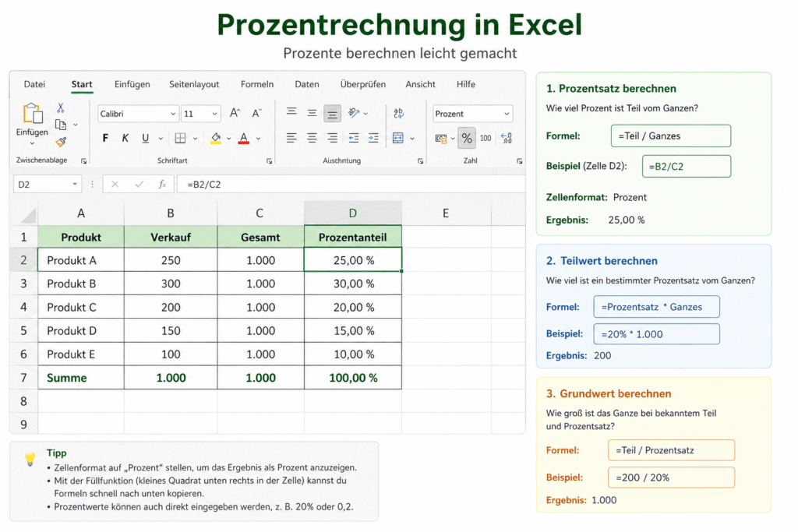This screenshot has width=798, height=532.
Task: Open the Zwischenablage dialog launcher
Action: tap(84, 161)
